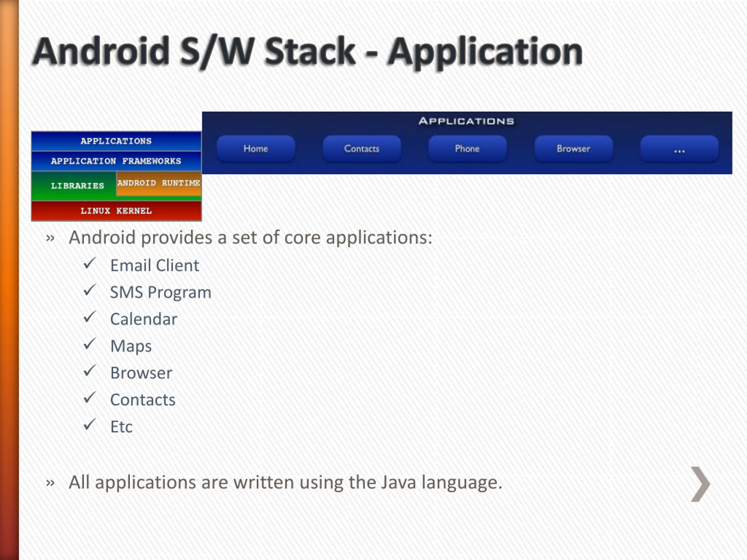The width and height of the screenshot is (747, 560).
Task: Select the Browser application button
Action: 573,149
